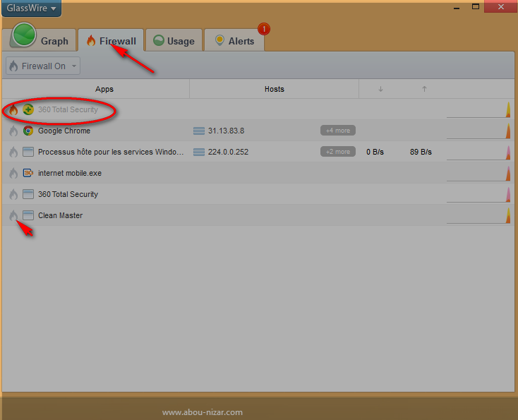The width and height of the screenshot is (518, 420).
Task: Expand +4 more hosts for Chrome
Action: click(x=338, y=131)
